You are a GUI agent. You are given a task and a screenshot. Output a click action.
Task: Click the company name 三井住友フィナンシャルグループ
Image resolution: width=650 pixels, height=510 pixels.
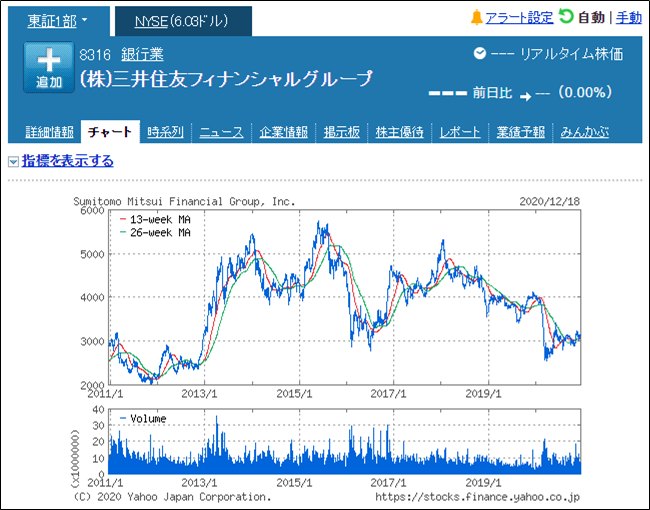[226, 79]
